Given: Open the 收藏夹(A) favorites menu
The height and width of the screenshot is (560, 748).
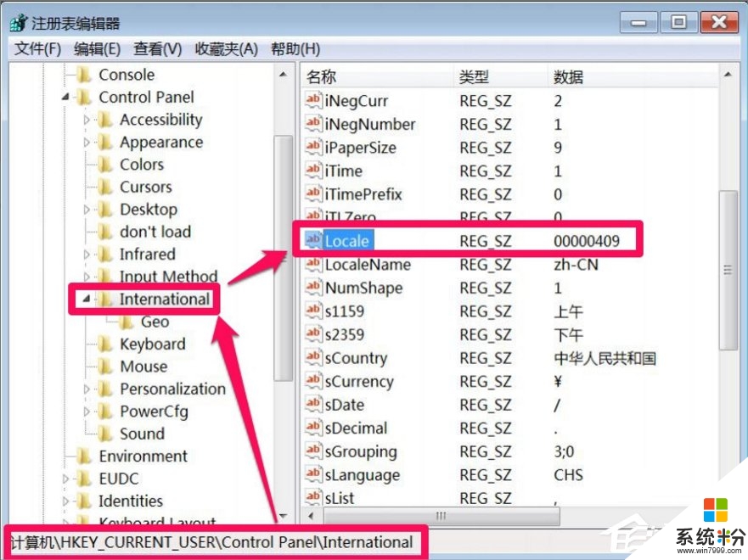Looking at the screenshot, I should pyautogui.click(x=226, y=49).
